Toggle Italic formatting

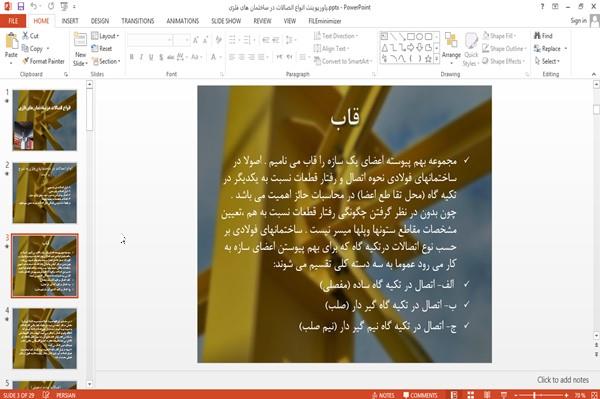142,57
